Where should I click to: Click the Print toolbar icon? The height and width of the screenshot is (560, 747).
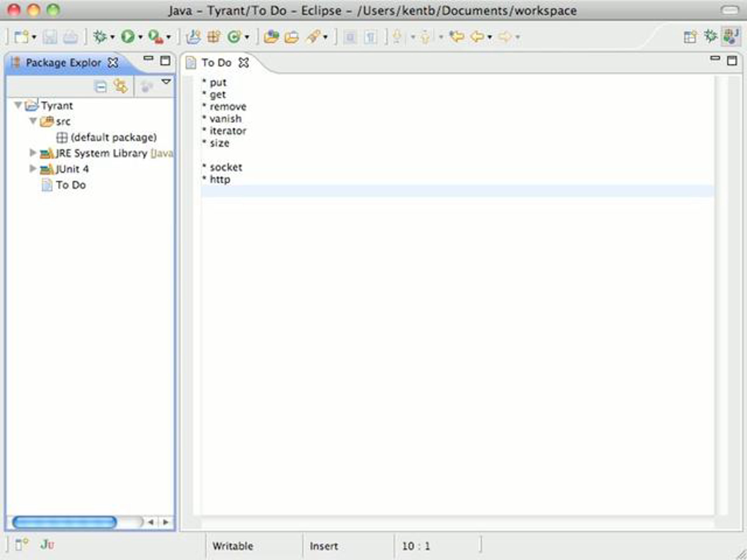point(70,37)
